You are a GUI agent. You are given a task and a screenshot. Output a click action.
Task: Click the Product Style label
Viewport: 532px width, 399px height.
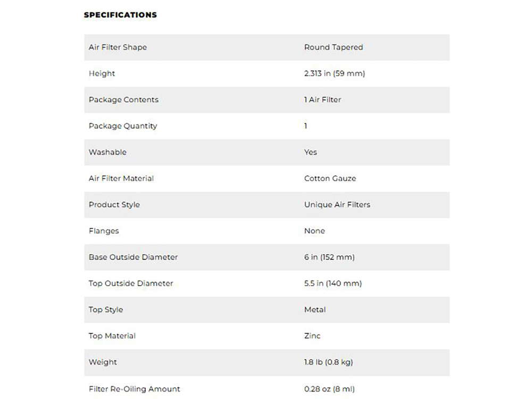pyautogui.click(x=114, y=205)
